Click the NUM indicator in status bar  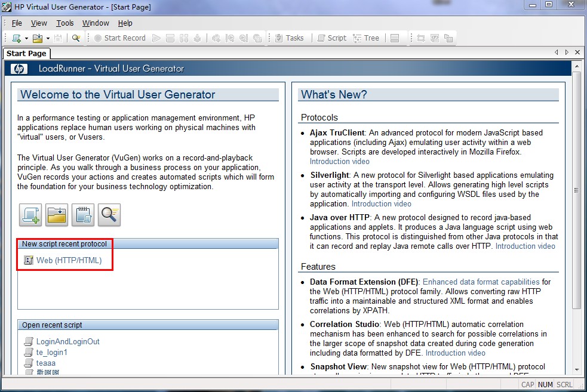[545, 384]
